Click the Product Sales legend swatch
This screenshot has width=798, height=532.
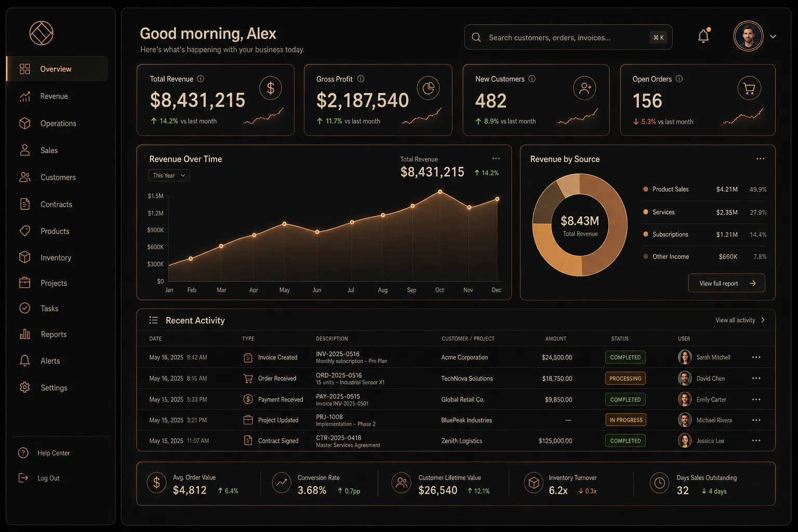pos(646,189)
